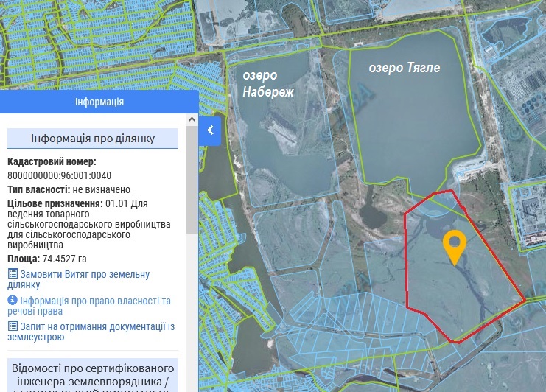Select the Інформація про ділянку header
This screenshot has height=392, width=546.
93,139
